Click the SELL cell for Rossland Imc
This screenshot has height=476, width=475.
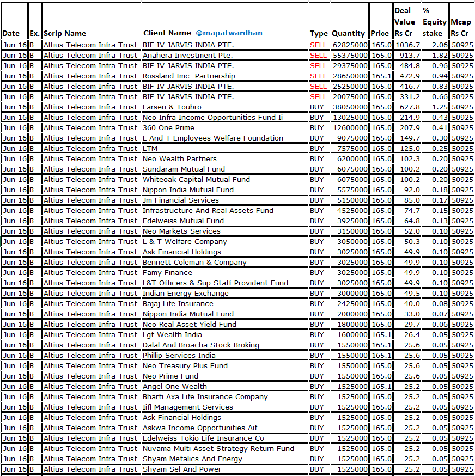click(319, 76)
